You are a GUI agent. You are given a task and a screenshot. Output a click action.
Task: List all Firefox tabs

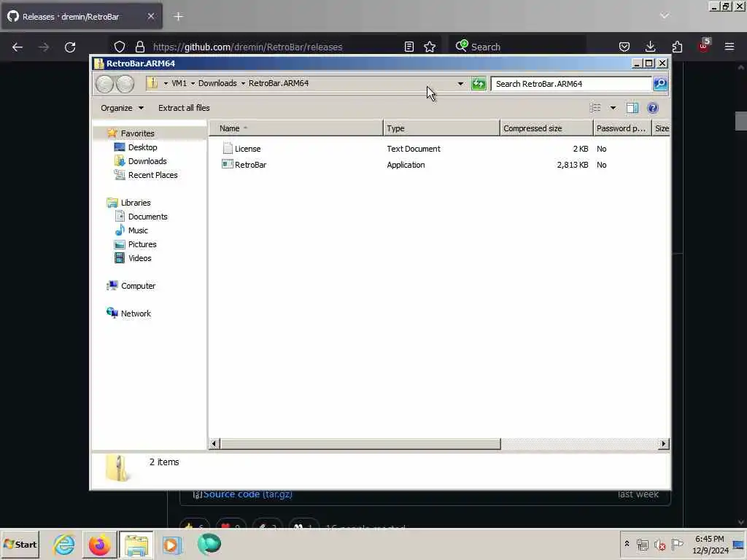[x=664, y=16]
